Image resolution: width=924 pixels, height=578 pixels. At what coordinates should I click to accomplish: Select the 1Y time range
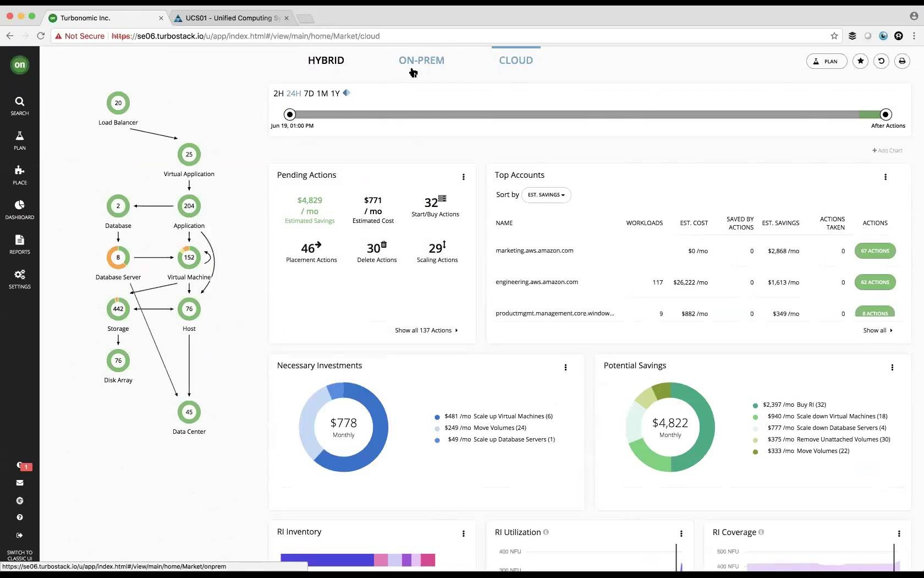(335, 94)
